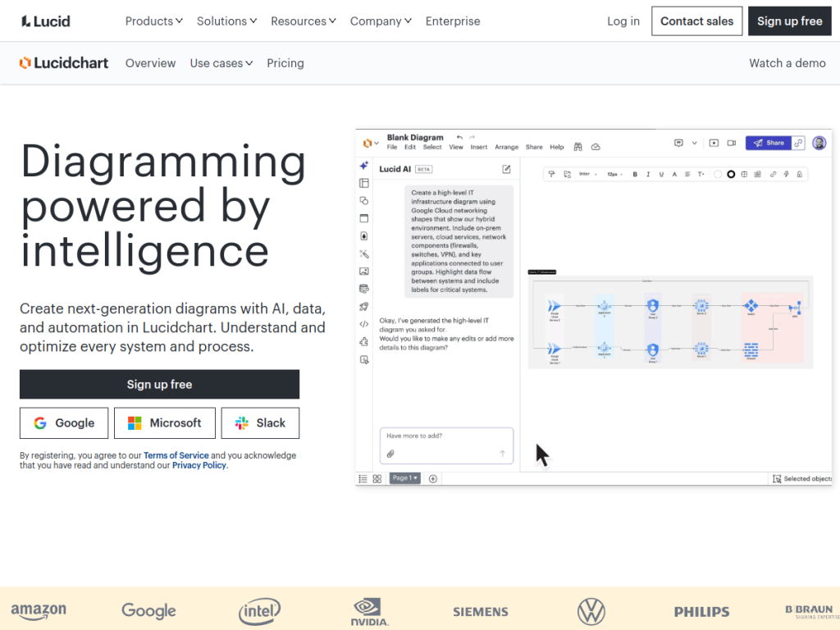Click the link icon in formatting toolbar

pyautogui.click(x=773, y=174)
